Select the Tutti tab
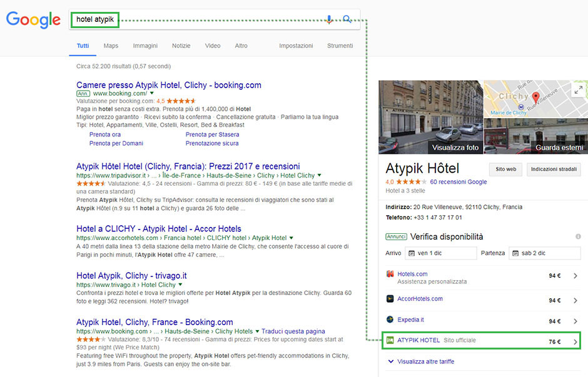 pyautogui.click(x=83, y=46)
